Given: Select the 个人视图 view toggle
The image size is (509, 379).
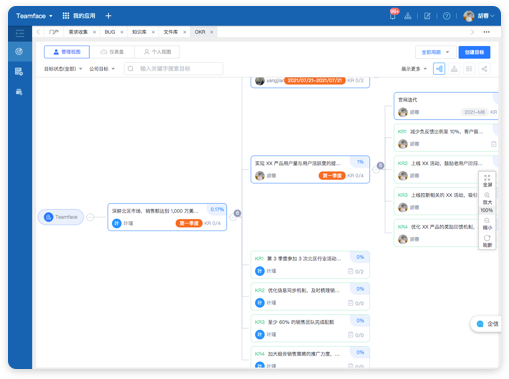Looking at the screenshot, I should point(157,52).
